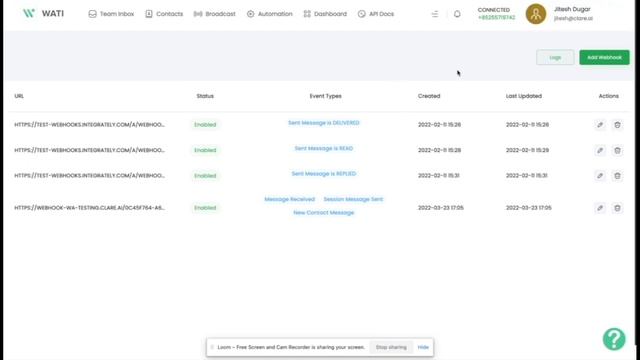Screen dimensions: 640x360
Task: Open the Broadcast menu
Action: point(214,14)
